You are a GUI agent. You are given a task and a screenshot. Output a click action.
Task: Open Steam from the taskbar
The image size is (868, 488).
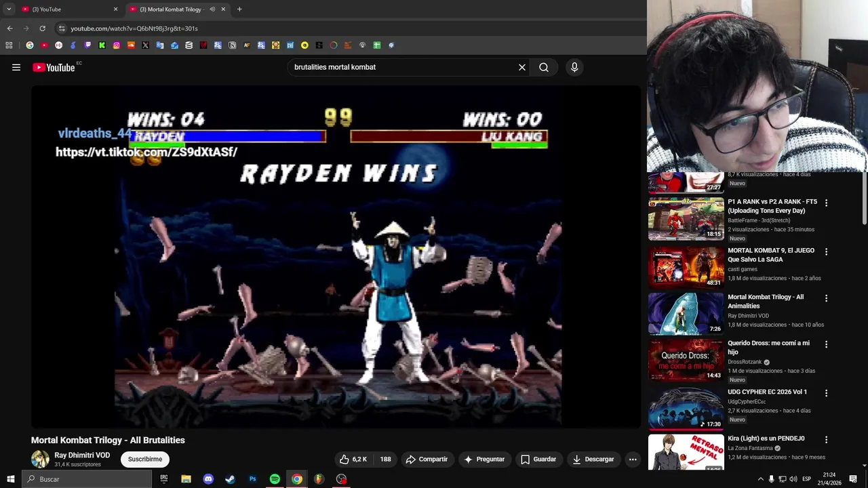tap(230, 479)
